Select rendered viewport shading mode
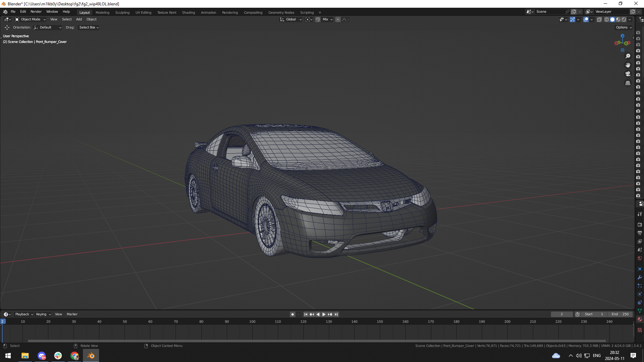Viewport: 644px width, 362px height. click(x=624, y=19)
